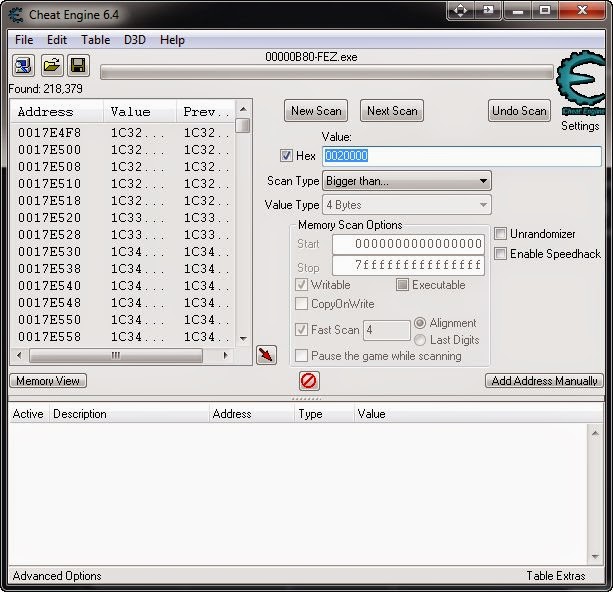Click the results list horizontal scrollbar thumb

[x=116, y=355]
